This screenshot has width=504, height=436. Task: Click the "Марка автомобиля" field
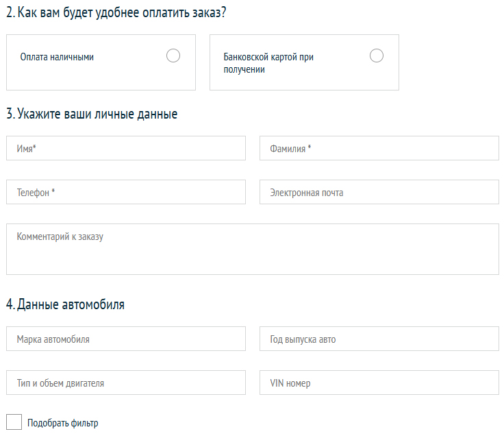(126, 339)
